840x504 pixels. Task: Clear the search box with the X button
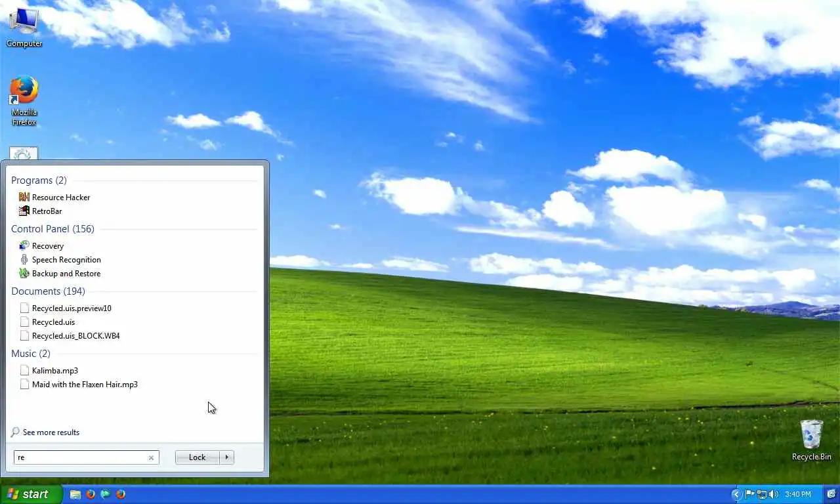coord(151,458)
